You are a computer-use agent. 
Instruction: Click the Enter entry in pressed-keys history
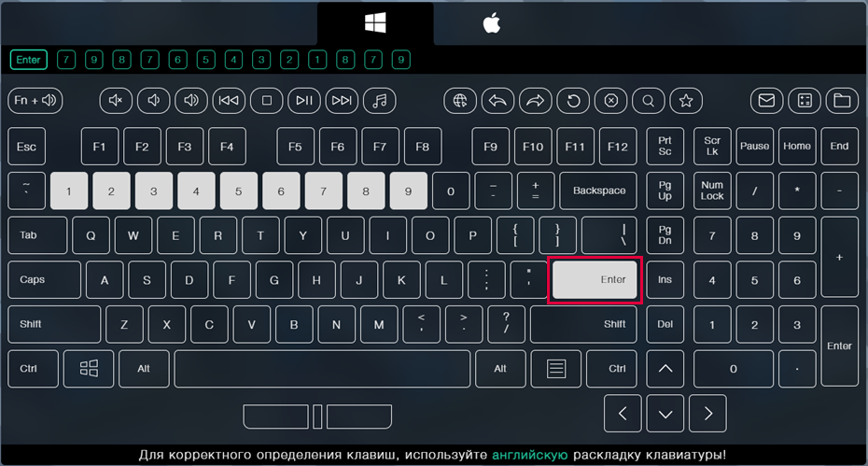click(28, 60)
